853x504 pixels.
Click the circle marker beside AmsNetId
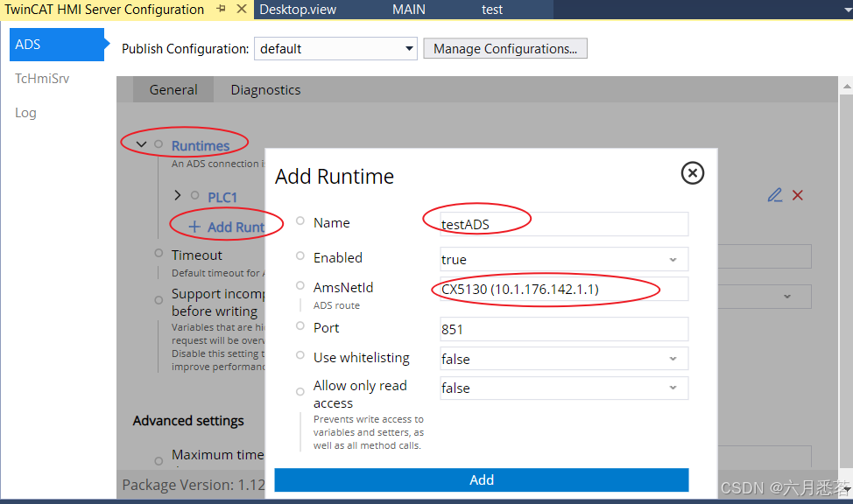tap(300, 285)
